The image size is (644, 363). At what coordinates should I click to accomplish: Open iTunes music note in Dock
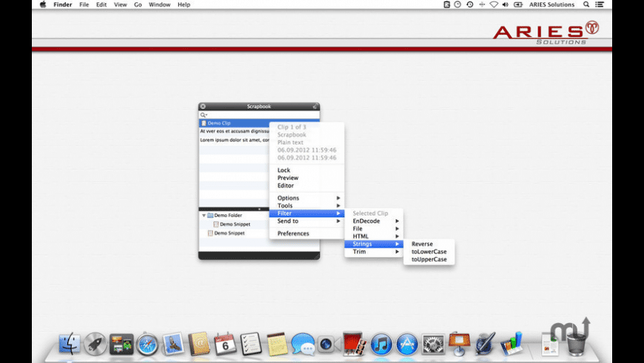point(381,344)
